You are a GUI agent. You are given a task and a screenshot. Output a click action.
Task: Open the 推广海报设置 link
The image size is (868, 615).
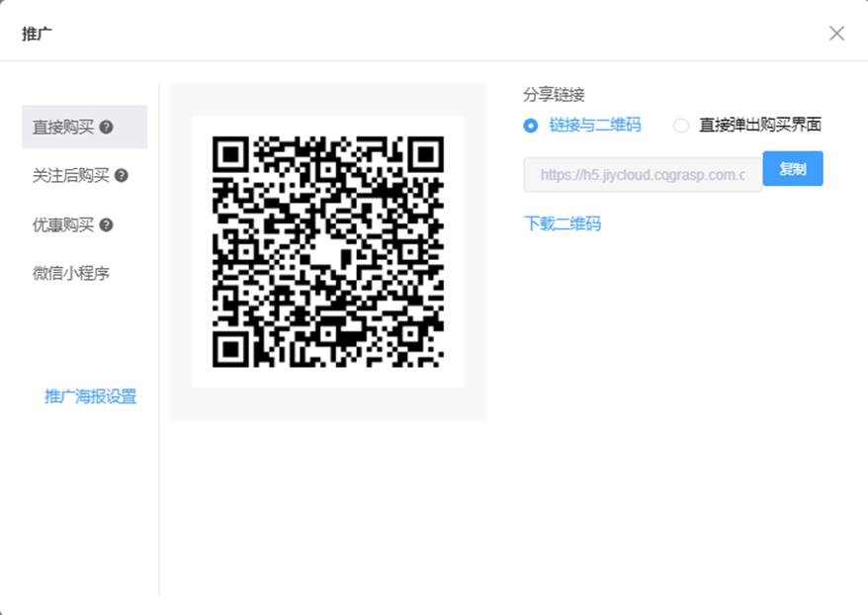90,396
